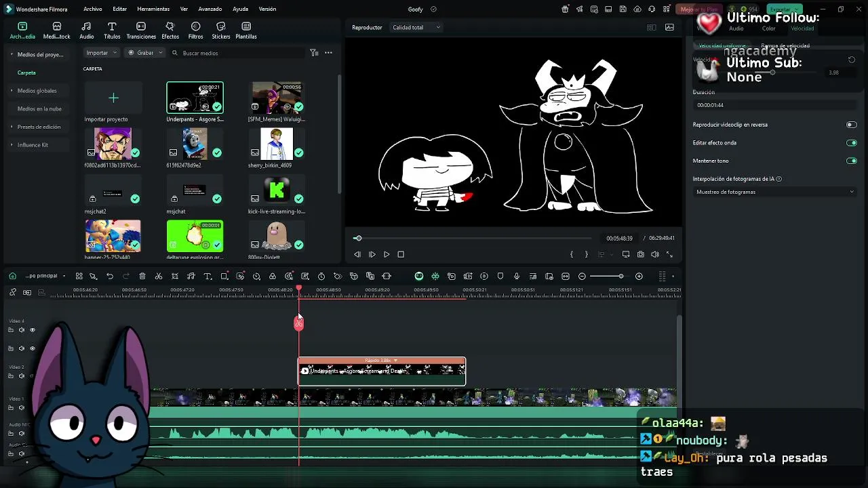
Task: Mute the Video 4 track
Action: pos(21,330)
